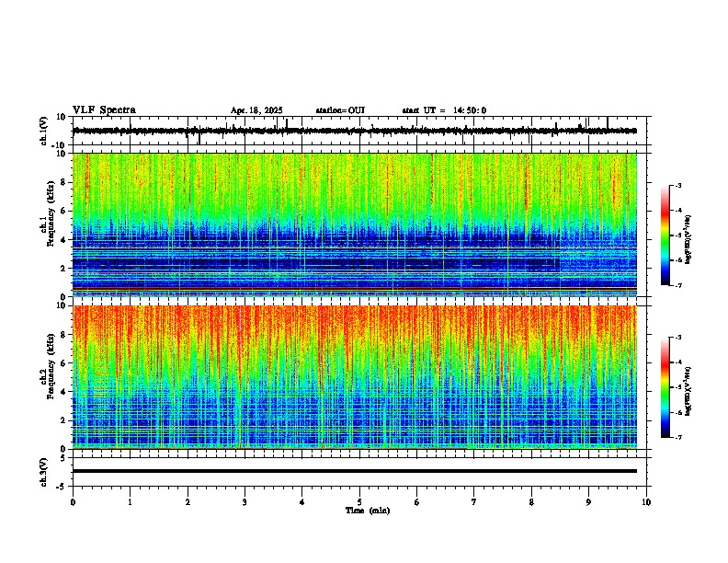Image resolution: width=728 pixels, height=563 pixels.
Task: Click time axis tick label "3"
Action: (245, 502)
